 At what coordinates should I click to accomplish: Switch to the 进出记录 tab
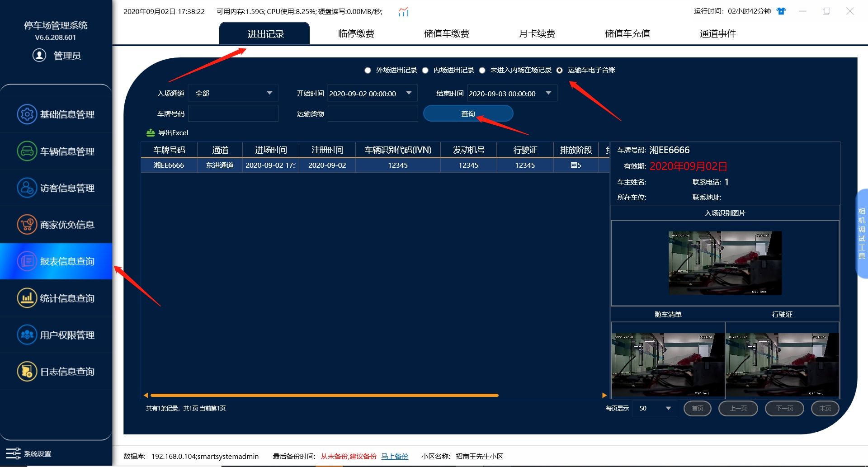pyautogui.click(x=265, y=34)
